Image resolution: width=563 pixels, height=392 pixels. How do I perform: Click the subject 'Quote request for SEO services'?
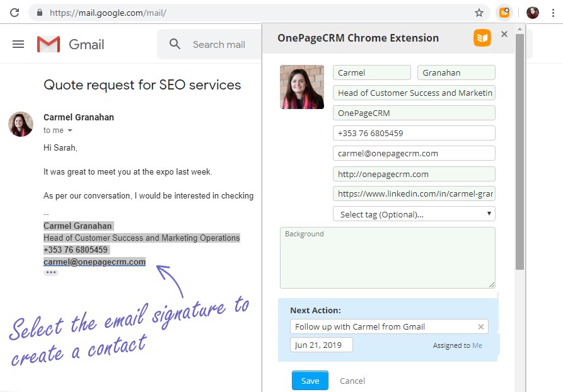click(142, 85)
